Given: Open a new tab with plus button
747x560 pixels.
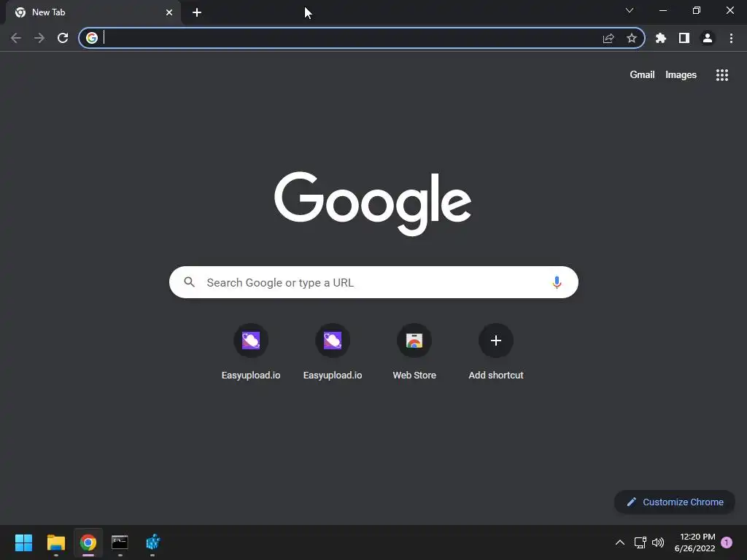Looking at the screenshot, I should coord(197,12).
